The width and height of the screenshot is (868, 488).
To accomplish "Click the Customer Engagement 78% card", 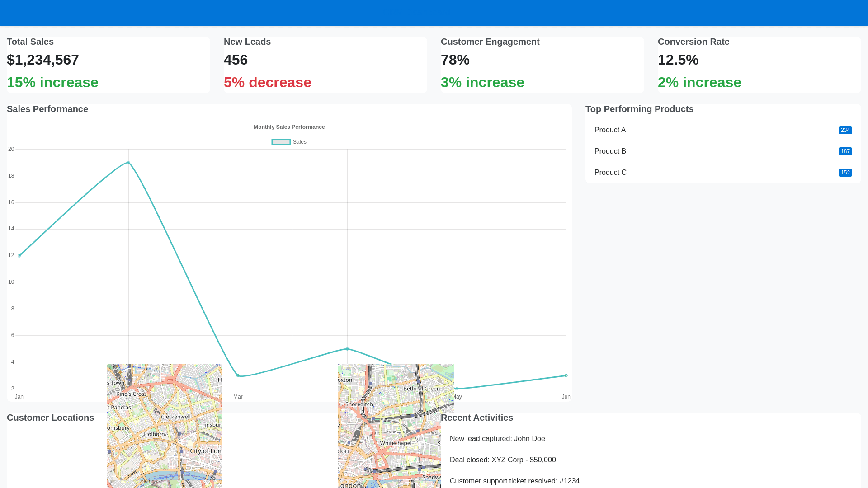I will [542, 65].
